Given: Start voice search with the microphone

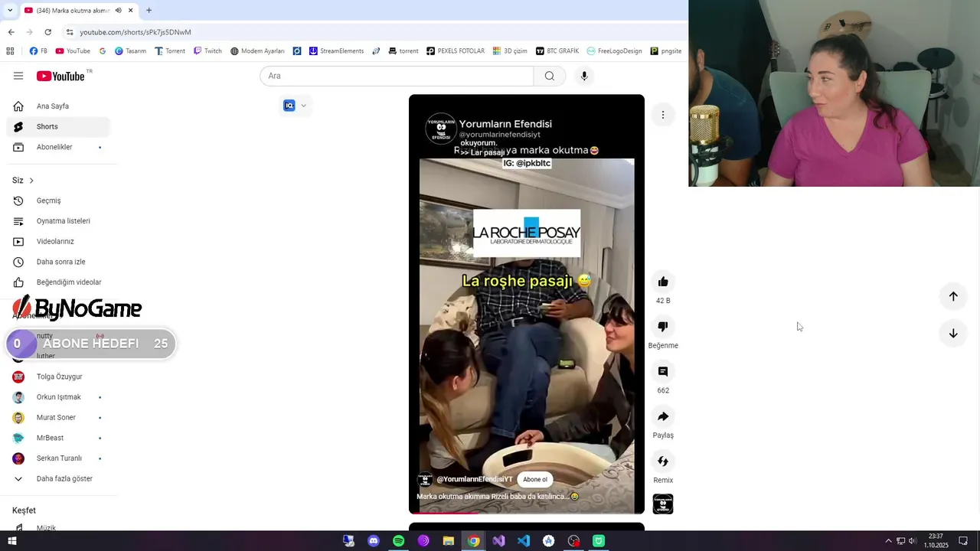Looking at the screenshot, I should click(x=584, y=76).
